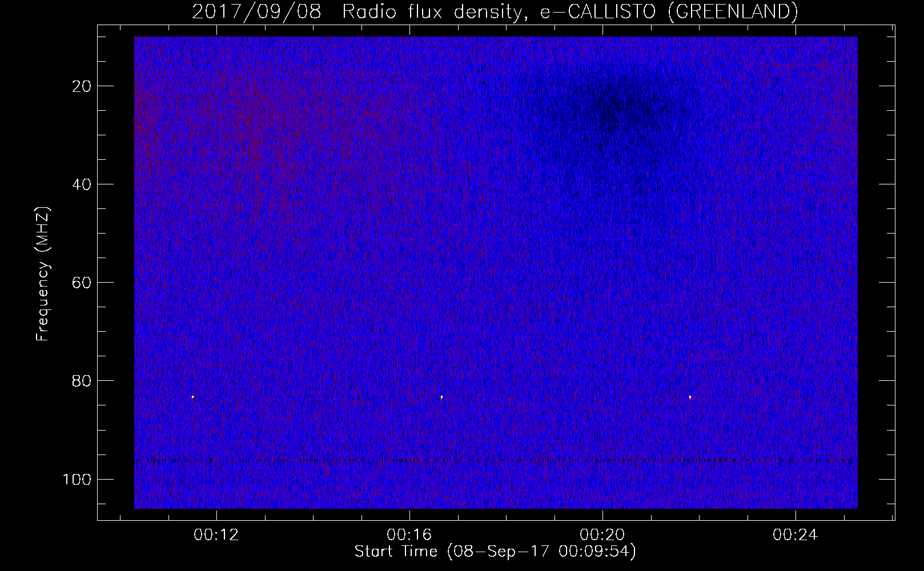The image size is (924, 571).
Task: Click the frequency tick label '60'
Action: tap(82, 283)
